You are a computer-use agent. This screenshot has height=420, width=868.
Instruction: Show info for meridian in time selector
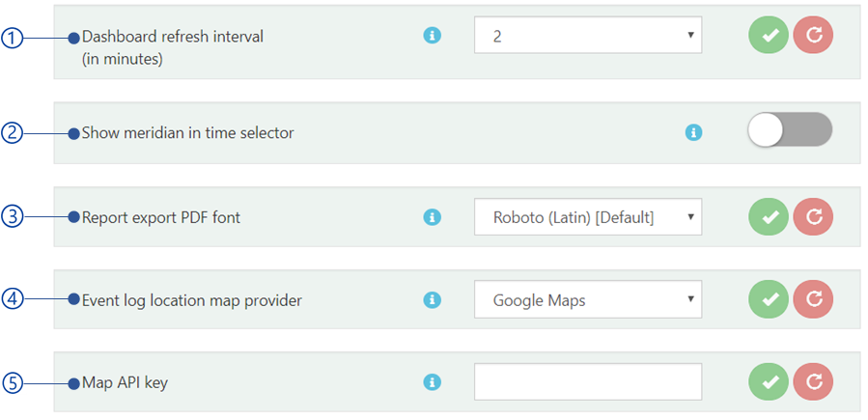693,132
